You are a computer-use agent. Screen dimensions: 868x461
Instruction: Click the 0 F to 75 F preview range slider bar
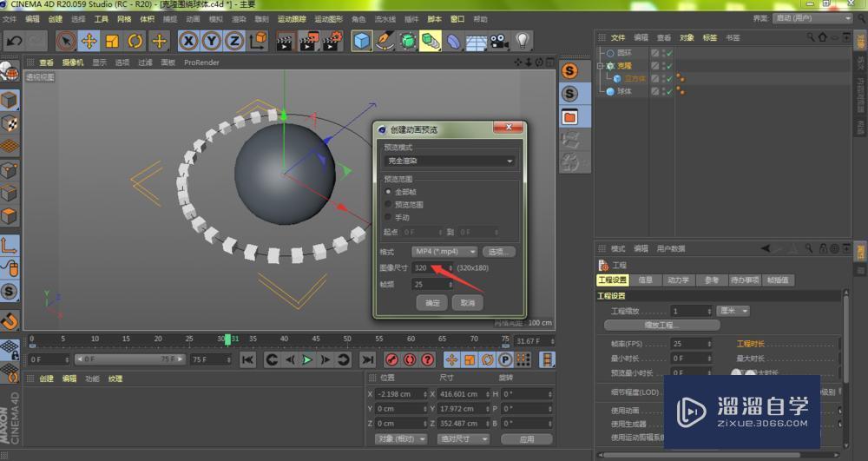pyautogui.click(x=129, y=359)
